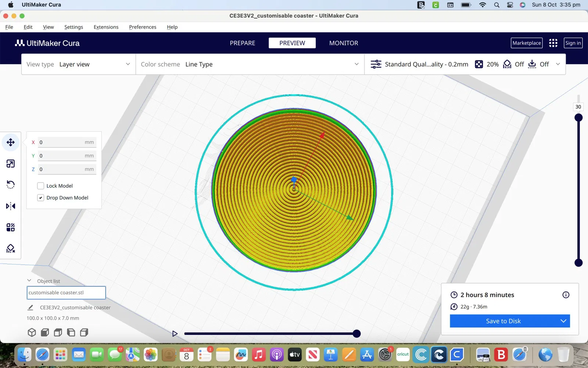
Task: Click the path simulation slider handle
Action: point(356,334)
